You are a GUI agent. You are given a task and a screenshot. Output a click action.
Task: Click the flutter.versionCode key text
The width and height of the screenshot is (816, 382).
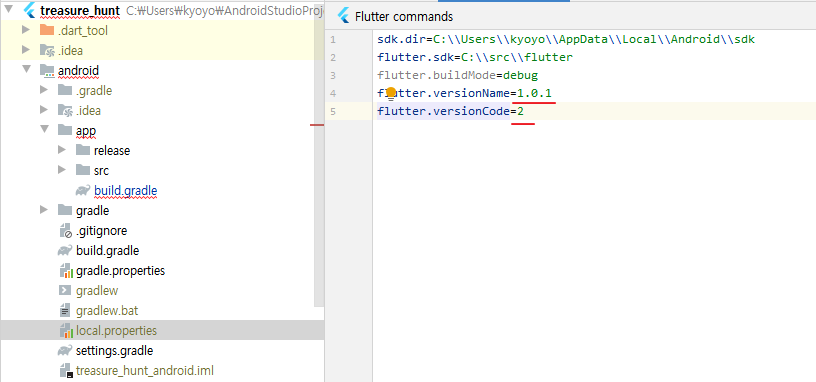click(x=443, y=111)
